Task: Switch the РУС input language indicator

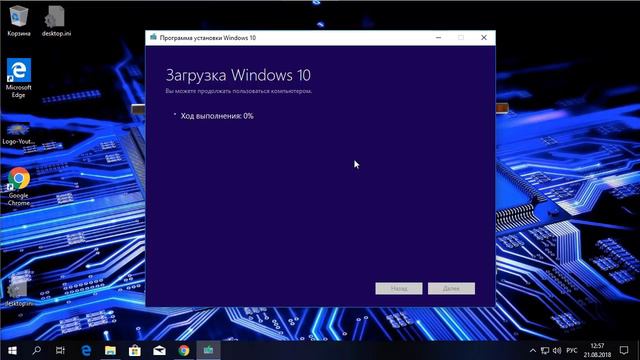Action: (x=572, y=351)
